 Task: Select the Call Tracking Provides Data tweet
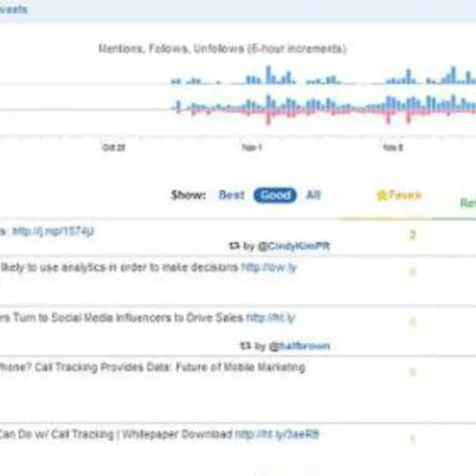point(154,368)
